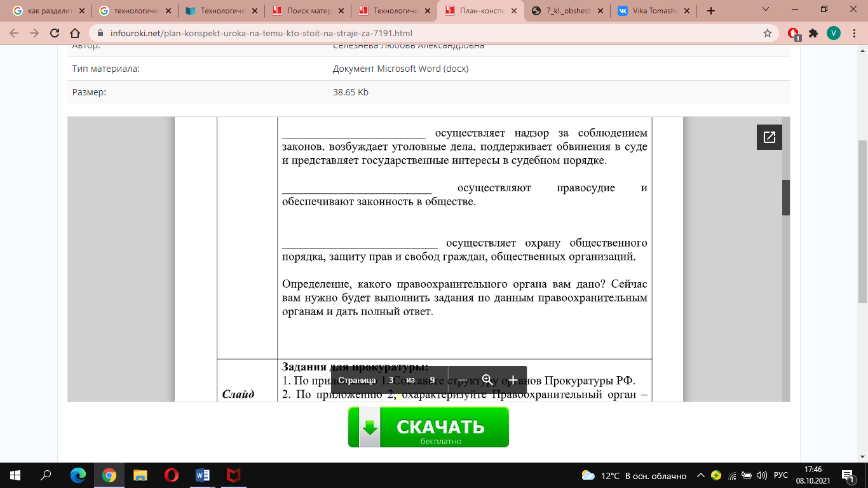Image resolution: width=868 pixels, height=488 pixels.
Task: Open the clock showing 17:46
Action: tap(813, 475)
